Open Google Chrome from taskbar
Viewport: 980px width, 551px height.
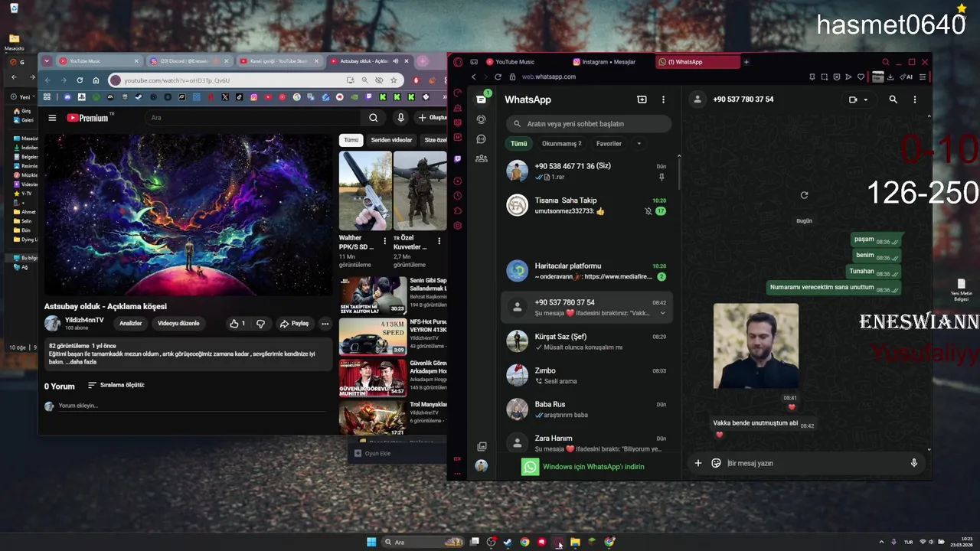click(x=524, y=542)
